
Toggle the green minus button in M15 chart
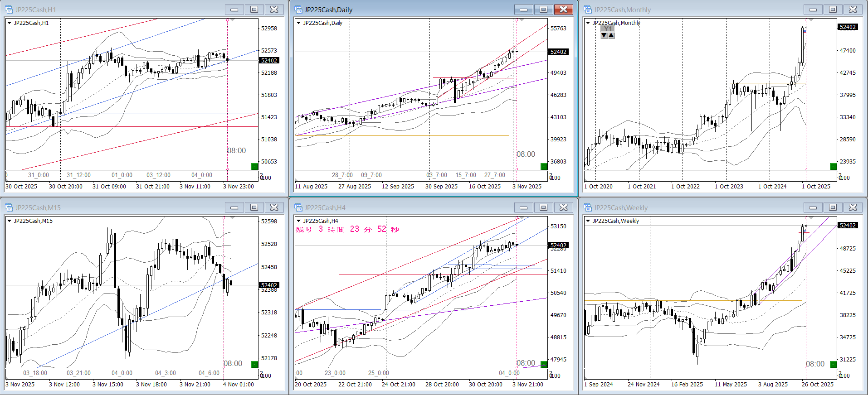tap(254, 365)
